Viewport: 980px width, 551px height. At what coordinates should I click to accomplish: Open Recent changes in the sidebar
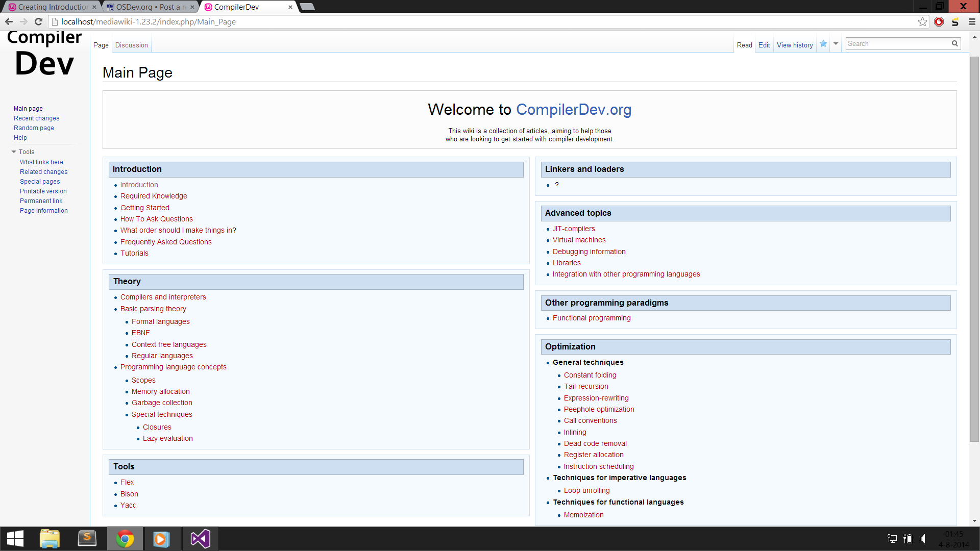(36, 118)
